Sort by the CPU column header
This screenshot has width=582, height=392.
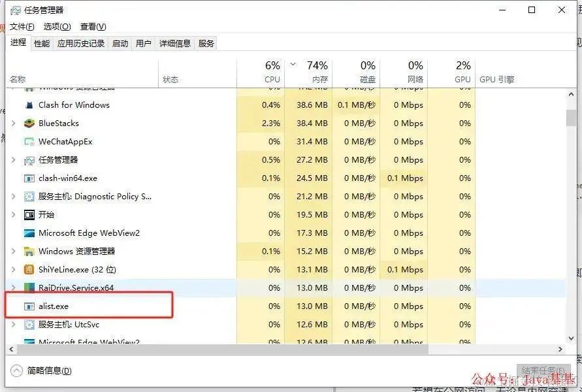261,74
